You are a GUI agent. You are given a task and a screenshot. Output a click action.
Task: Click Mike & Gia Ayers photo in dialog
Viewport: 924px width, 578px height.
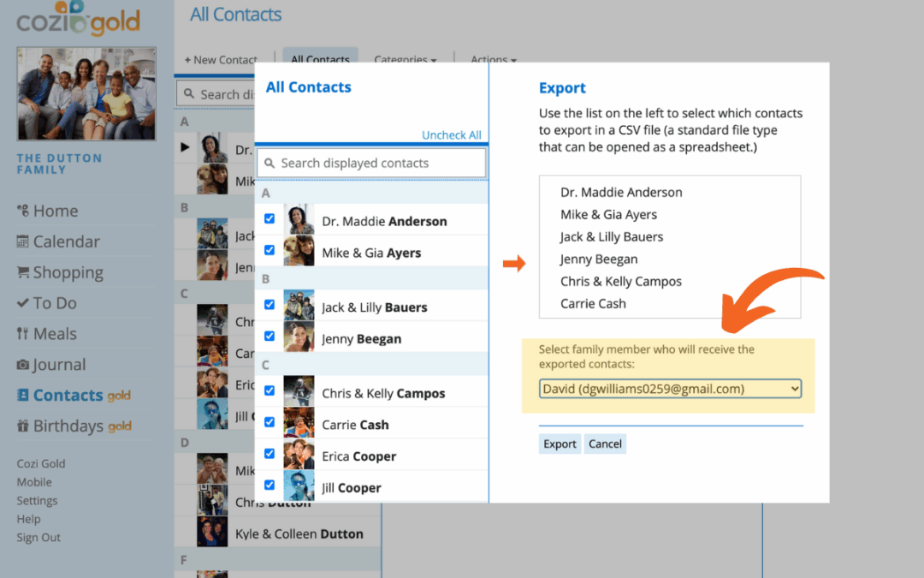pyautogui.click(x=299, y=251)
